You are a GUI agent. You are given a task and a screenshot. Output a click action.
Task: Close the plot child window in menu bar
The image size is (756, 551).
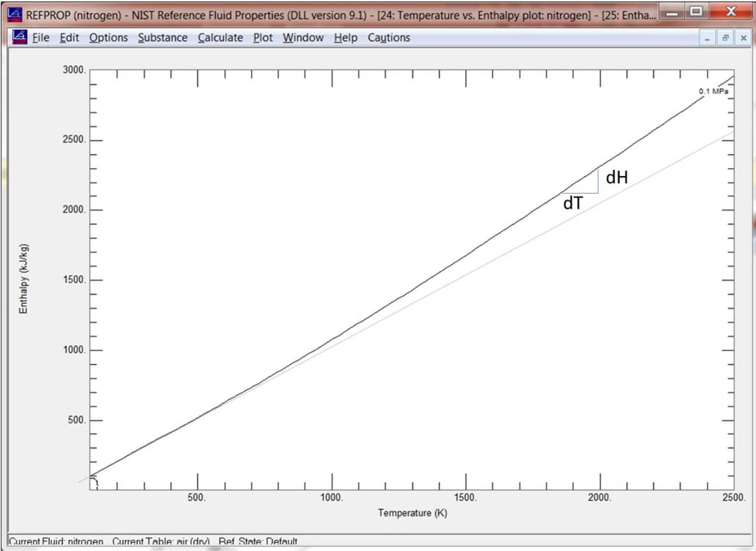point(743,38)
